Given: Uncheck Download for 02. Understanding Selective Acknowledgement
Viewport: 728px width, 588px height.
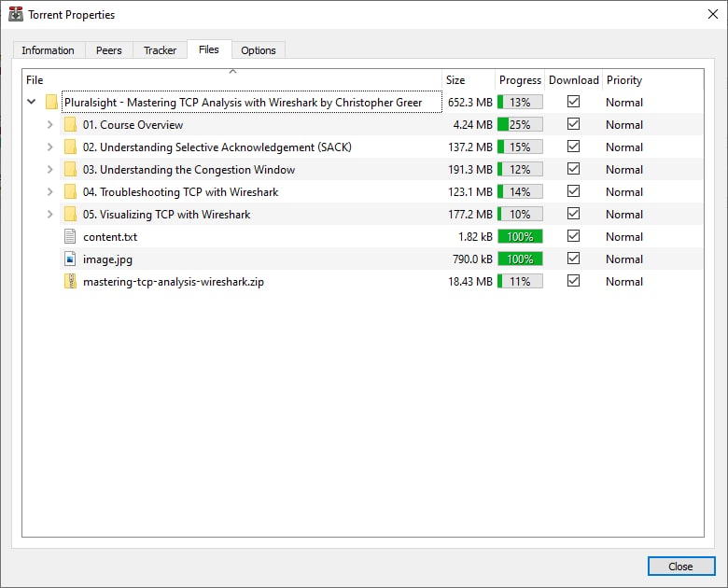Looking at the screenshot, I should [x=573, y=147].
